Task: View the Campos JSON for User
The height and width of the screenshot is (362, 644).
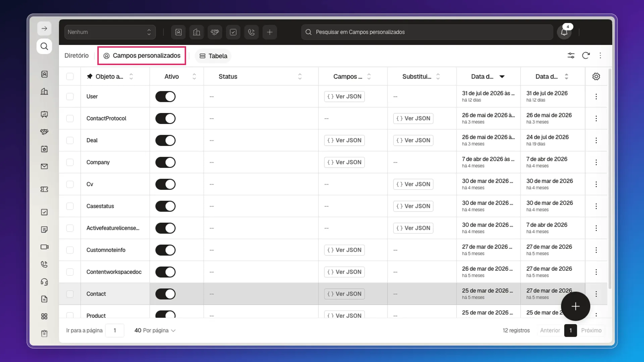Action: [x=344, y=97]
